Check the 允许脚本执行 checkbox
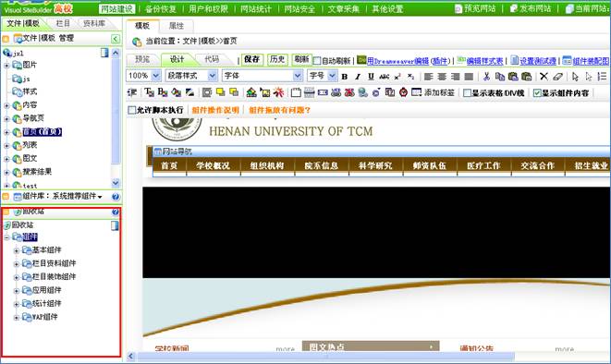This screenshot has height=364, width=611. [131, 110]
